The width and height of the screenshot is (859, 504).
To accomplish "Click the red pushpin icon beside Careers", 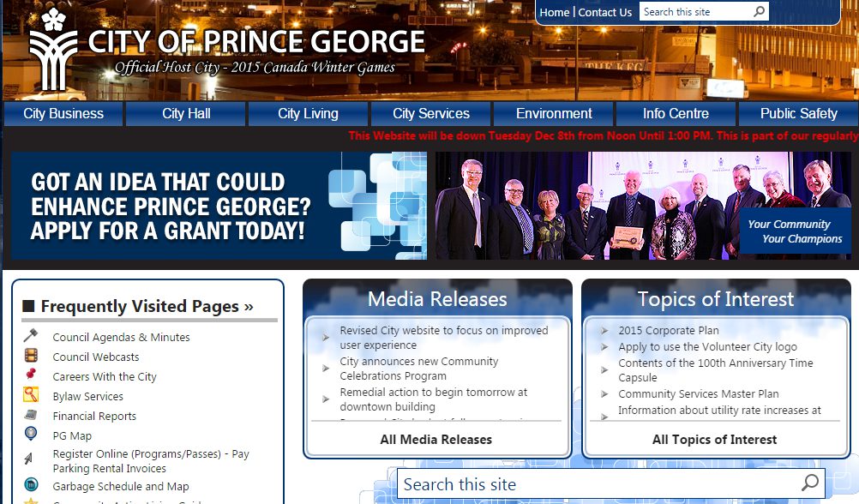I will pyautogui.click(x=31, y=375).
